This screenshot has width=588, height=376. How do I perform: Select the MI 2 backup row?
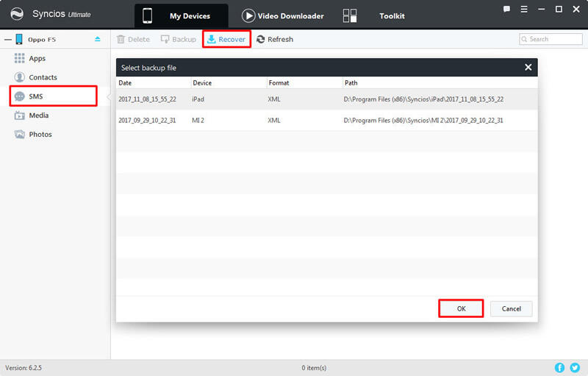326,120
